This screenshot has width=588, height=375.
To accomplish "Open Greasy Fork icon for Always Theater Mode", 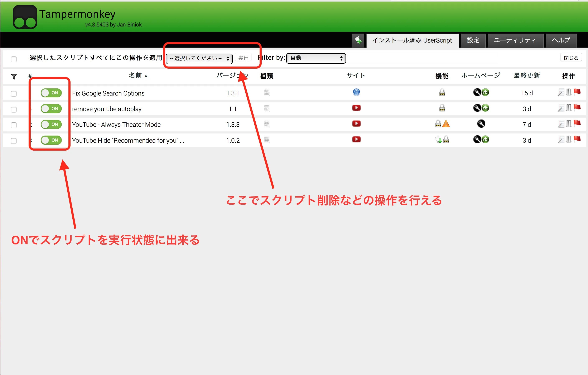I will 481,124.
